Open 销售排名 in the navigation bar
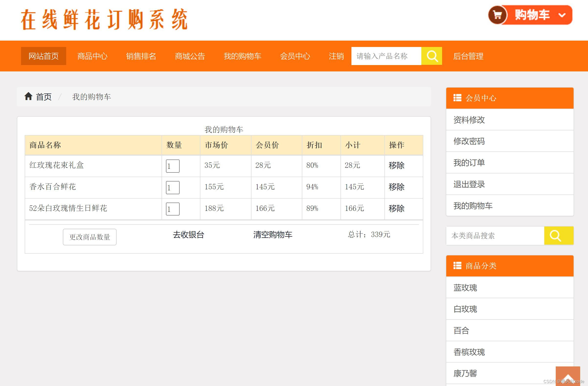 coord(141,56)
